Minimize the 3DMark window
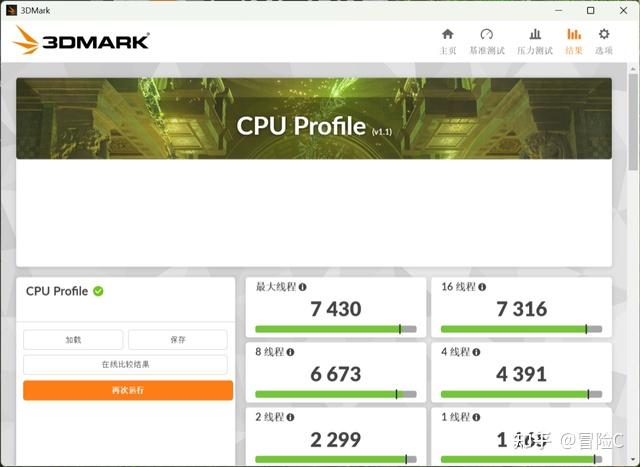This screenshot has width=640, height=467. pyautogui.click(x=559, y=10)
